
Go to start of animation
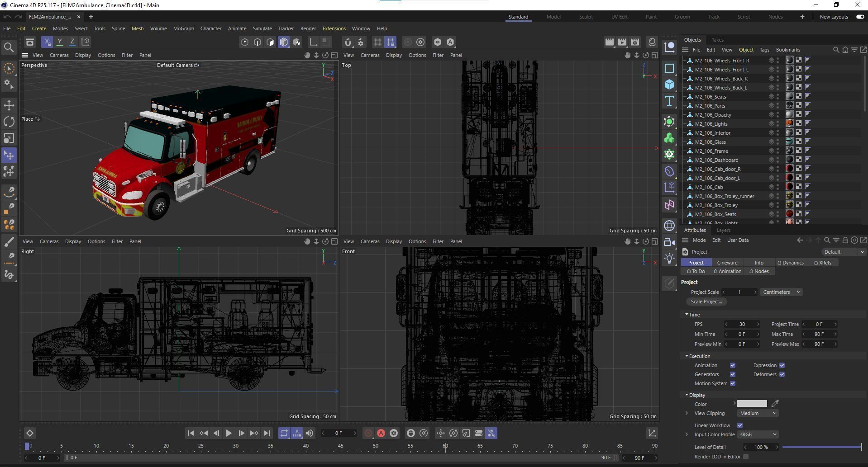pyautogui.click(x=191, y=433)
